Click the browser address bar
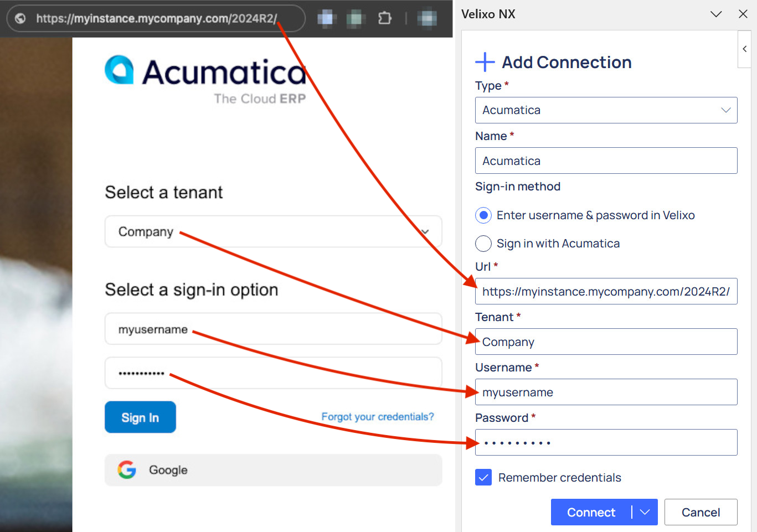 coord(156,18)
